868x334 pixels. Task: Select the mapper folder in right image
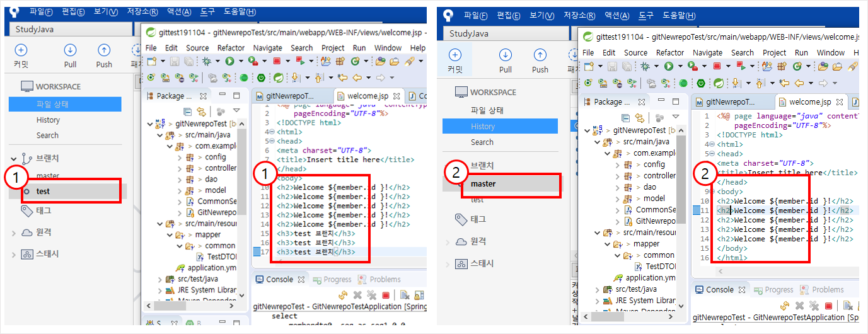coord(647,244)
